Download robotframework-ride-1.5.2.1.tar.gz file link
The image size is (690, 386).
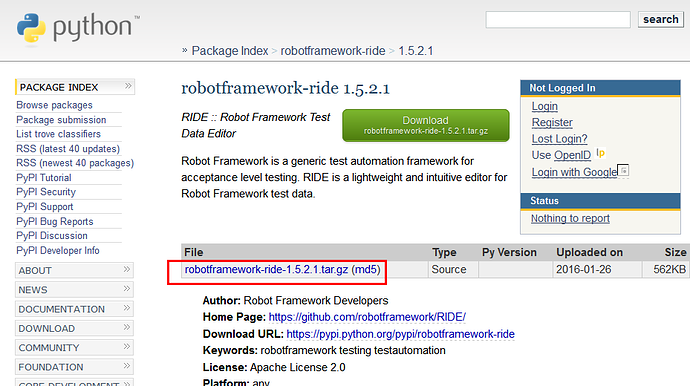point(266,269)
